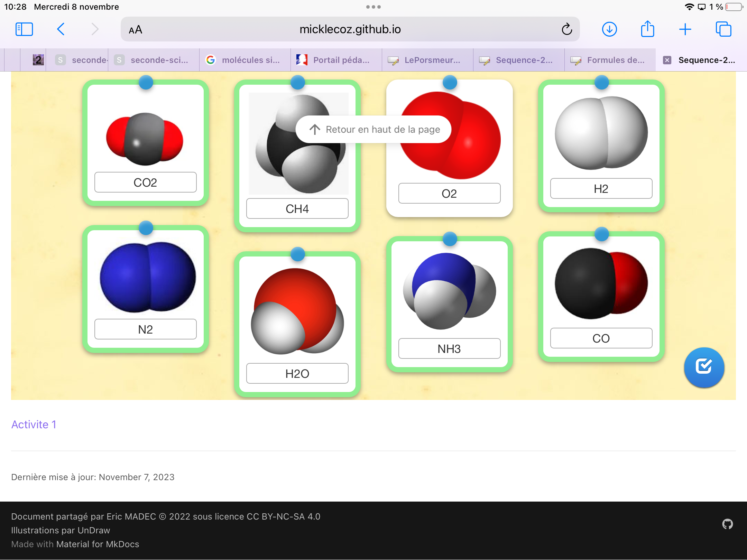The height and width of the screenshot is (560, 747).
Task: Reload the current page
Action: [566, 29]
